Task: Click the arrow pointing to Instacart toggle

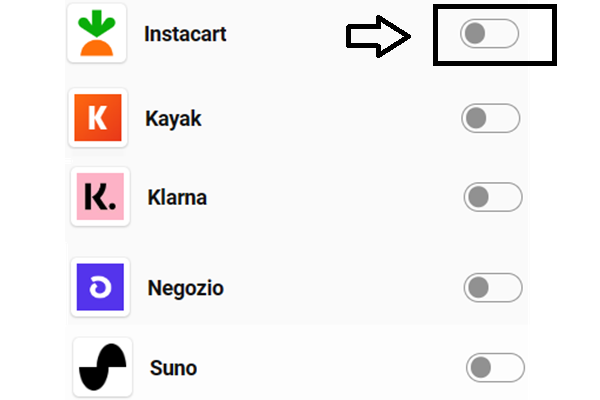Action: [x=379, y=37]
